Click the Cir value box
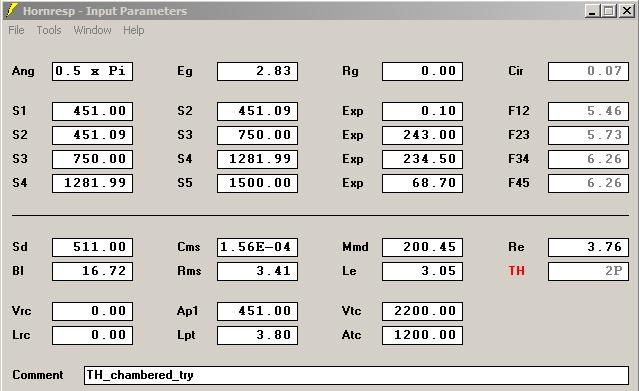This screenshot has height=391, width=639. [x=588, y=71]
